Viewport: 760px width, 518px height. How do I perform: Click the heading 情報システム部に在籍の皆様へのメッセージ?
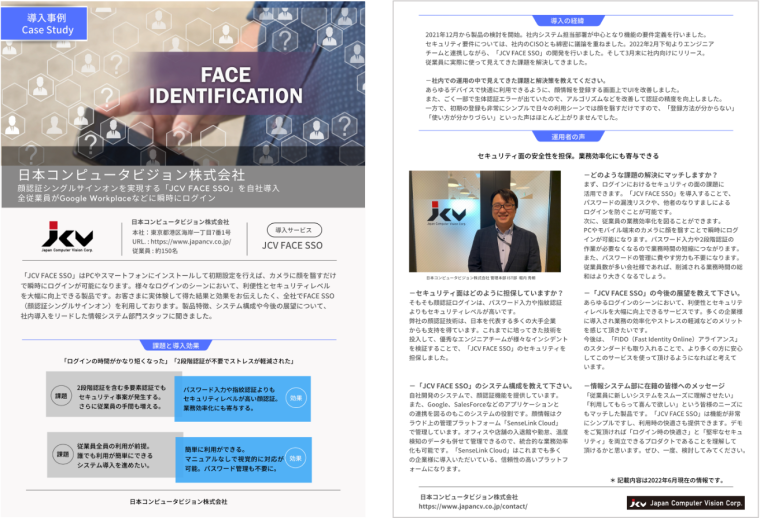pos(654,386)
